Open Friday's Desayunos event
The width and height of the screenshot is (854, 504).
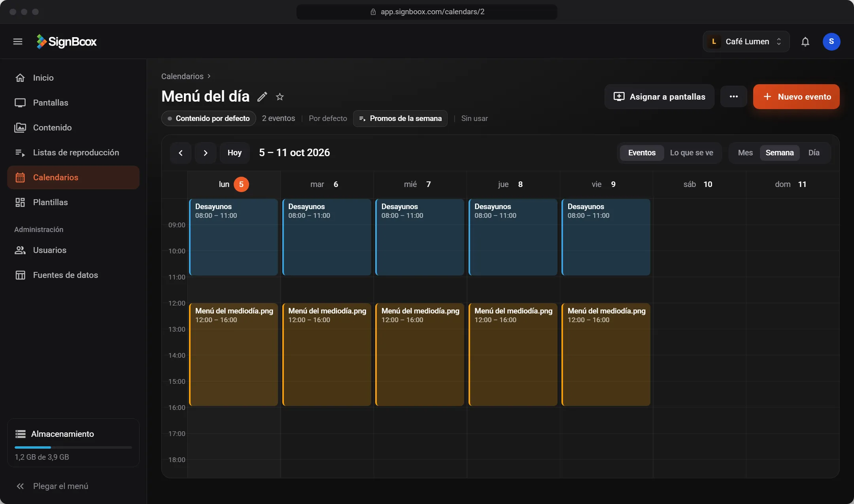pyautogui.click(x=606, y=237)
